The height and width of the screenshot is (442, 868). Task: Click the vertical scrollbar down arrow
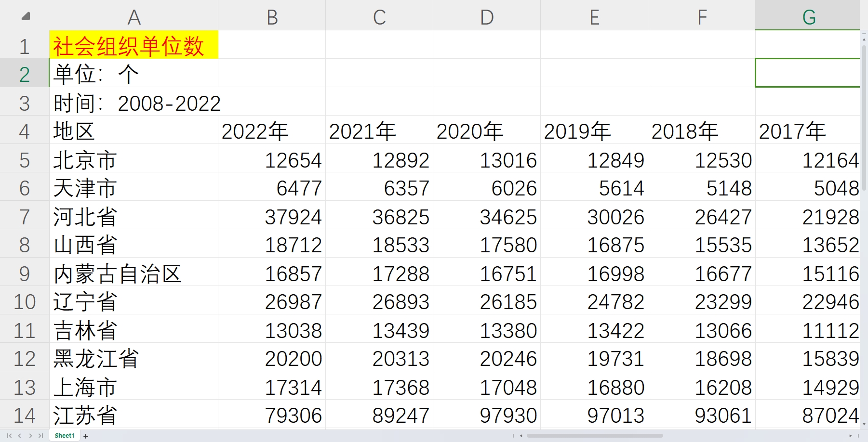coord(864,424)
